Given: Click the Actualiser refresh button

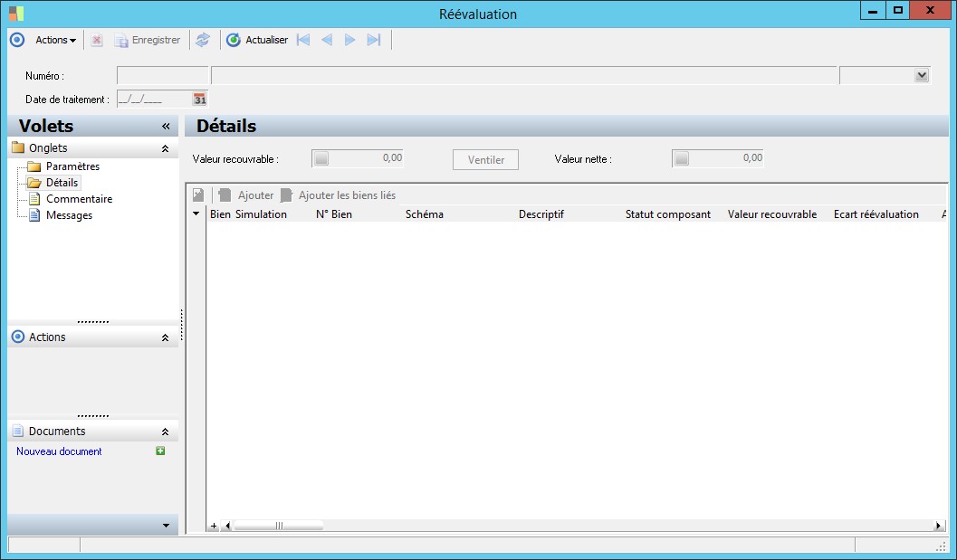Looking at the screenshot, I should [x=257, y=41].
